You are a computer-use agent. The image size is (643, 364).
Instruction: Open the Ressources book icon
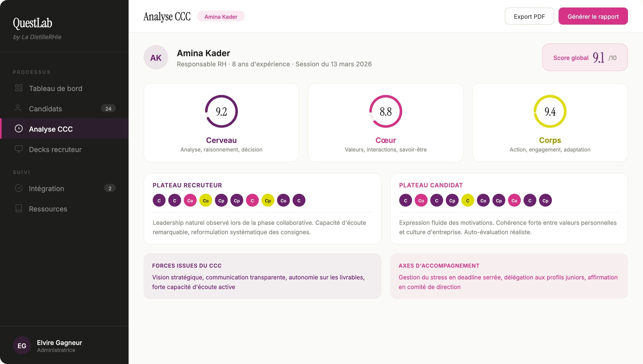[18, 209]
